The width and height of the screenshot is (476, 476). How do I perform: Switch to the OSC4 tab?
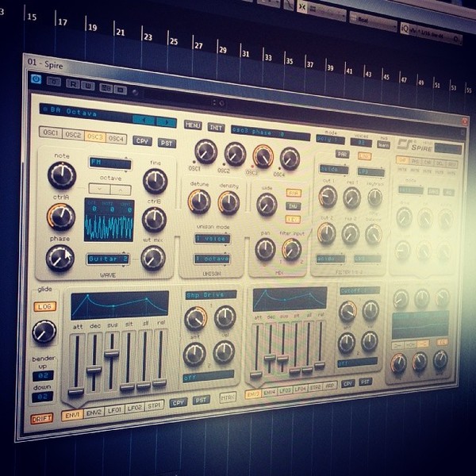(x=117, y=138)
